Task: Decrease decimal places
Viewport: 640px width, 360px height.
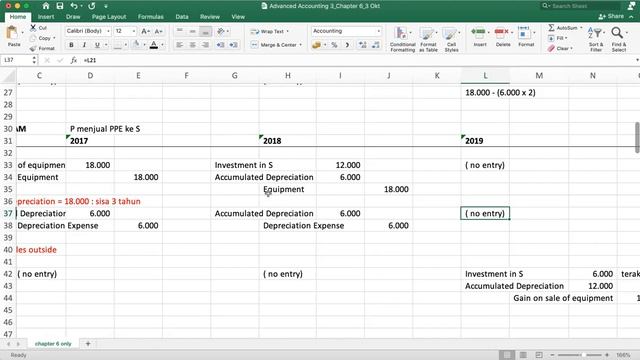Action: pos(376,45)
